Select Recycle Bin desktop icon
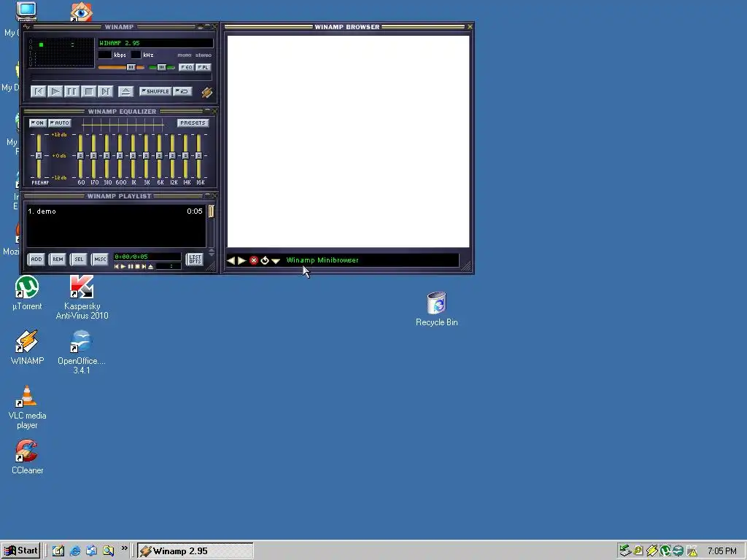Screen dimensions: 747x560 (436, 309)
